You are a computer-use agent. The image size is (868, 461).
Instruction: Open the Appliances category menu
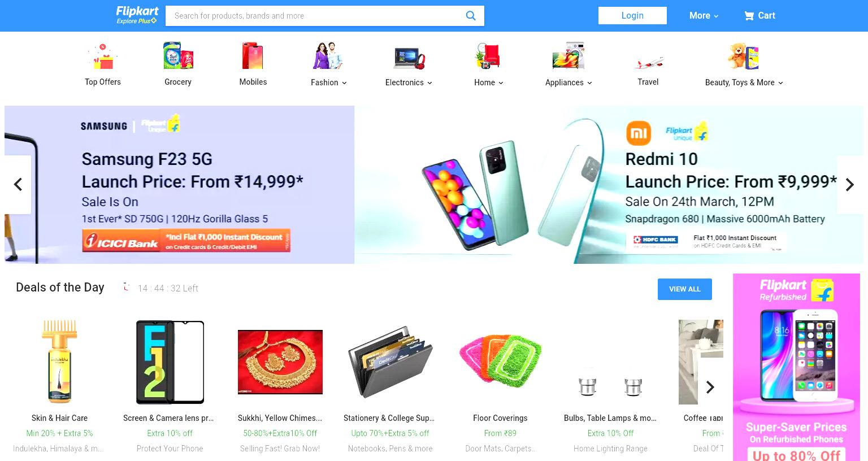[568, 82]
